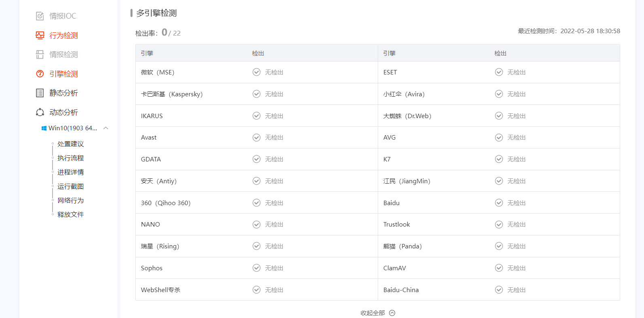Screen dimensions: 644x318
Task: Click the check icon in ClamAV row
Action: pyautogui.click(x=499, y=268)
